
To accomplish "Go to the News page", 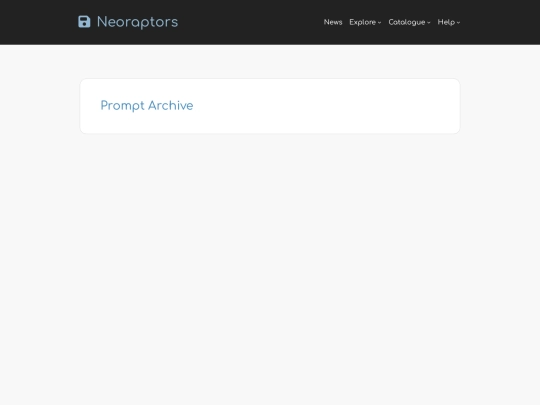I will point(333,22).
